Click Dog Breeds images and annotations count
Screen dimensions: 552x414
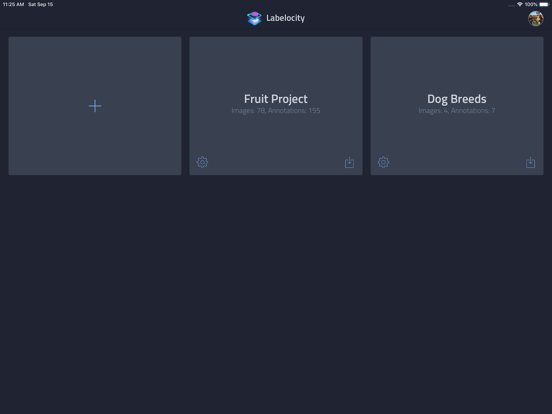(x=457, y=111)
